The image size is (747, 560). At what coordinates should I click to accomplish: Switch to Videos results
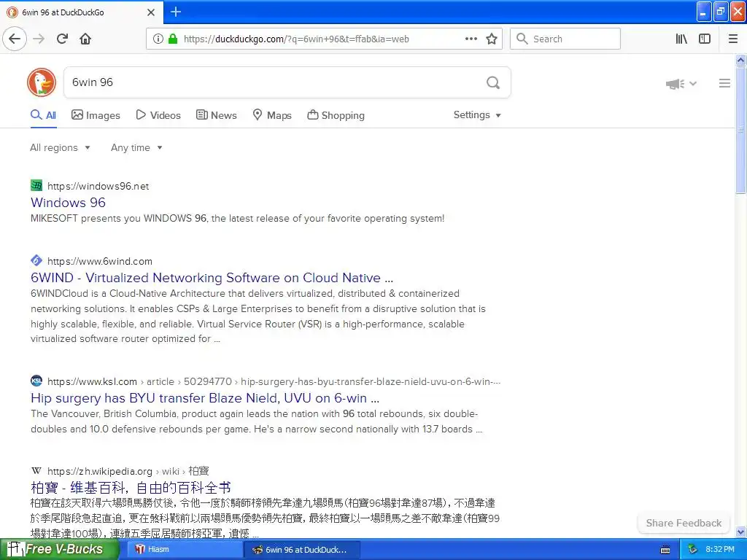click(158, 115)
